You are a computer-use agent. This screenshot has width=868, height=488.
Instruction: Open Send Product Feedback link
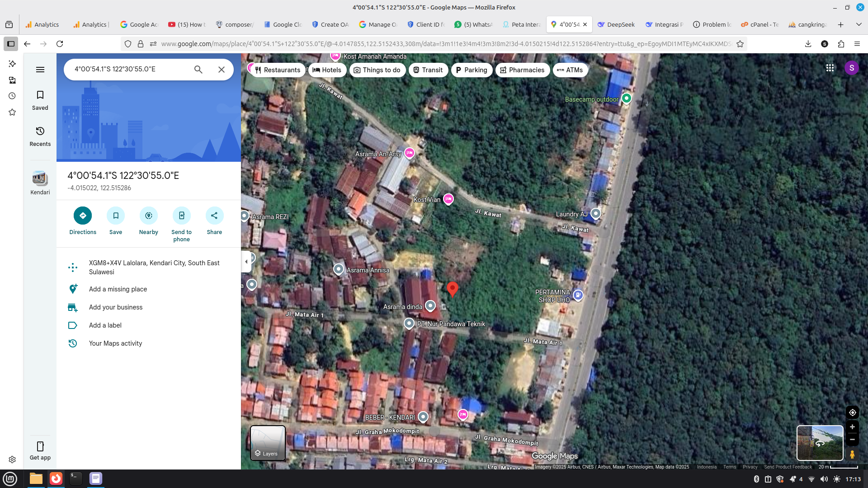click(x=788, y=467)
